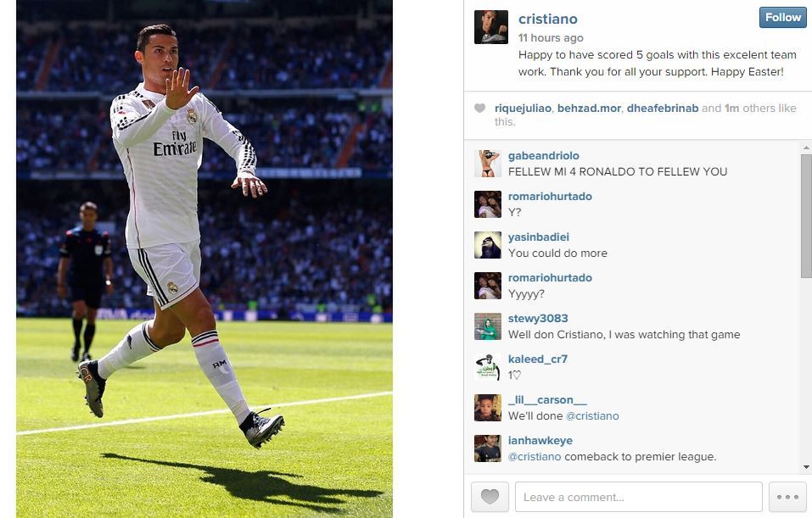Click stewy3083's avatar image
The height and width of the screenshot is (518, 812).
(x=488, y=326)
